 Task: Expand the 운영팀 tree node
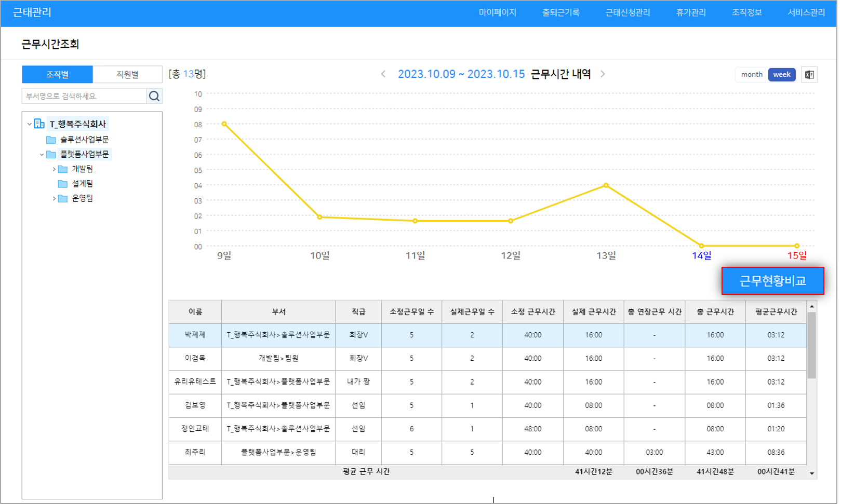(54, 198)
